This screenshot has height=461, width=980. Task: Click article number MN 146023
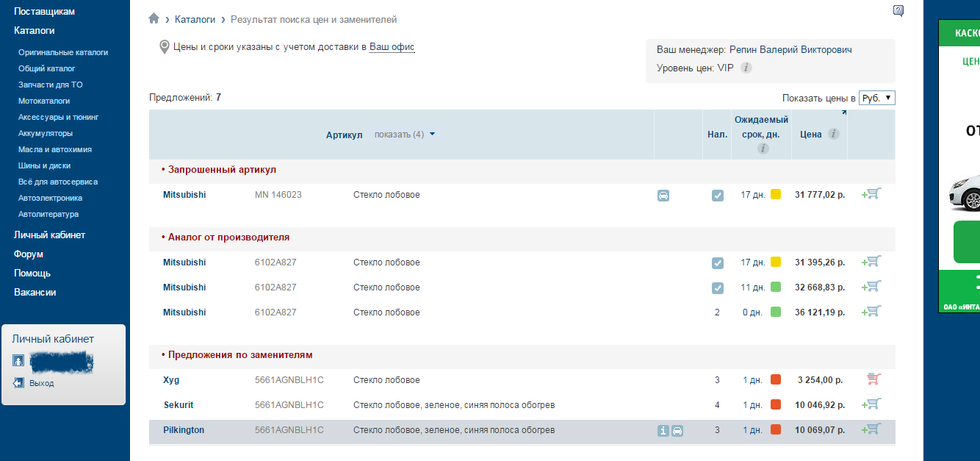pos(278,195)
